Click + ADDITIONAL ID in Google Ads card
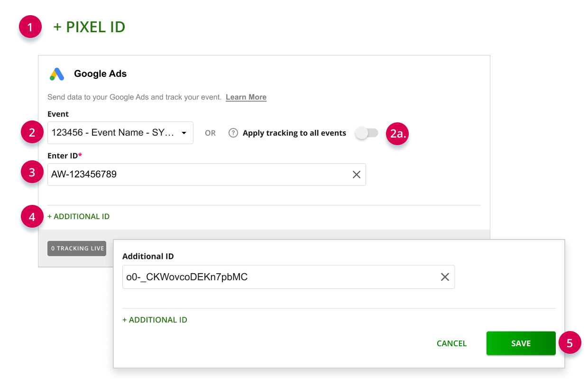The height and width of the screenshot is (387, 588). tap(79, 217)
